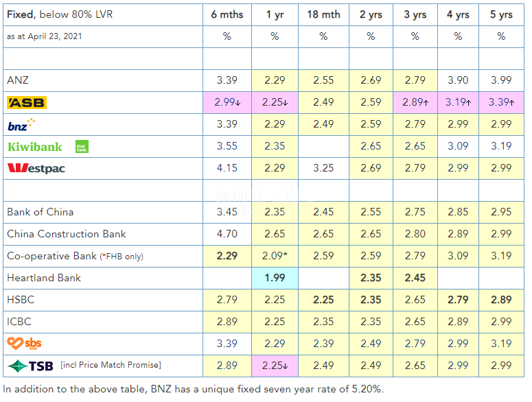Click sbs's 18 month rate 2.39

(323, 344)
